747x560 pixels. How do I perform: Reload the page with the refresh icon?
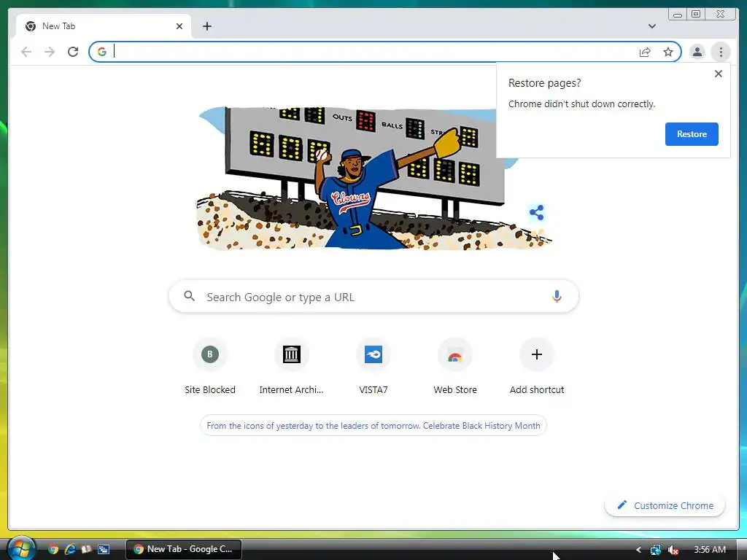click(73, 52)
